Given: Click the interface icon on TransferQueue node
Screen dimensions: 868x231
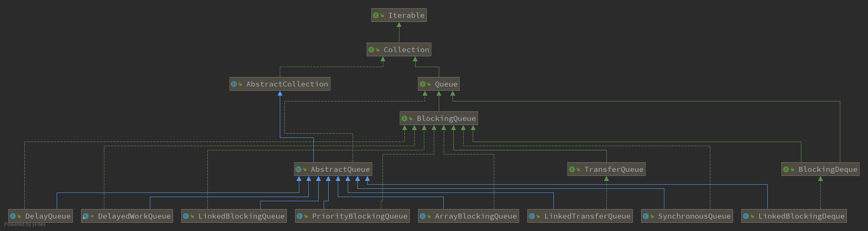Looking at the screenshot, I should [572, 169].
